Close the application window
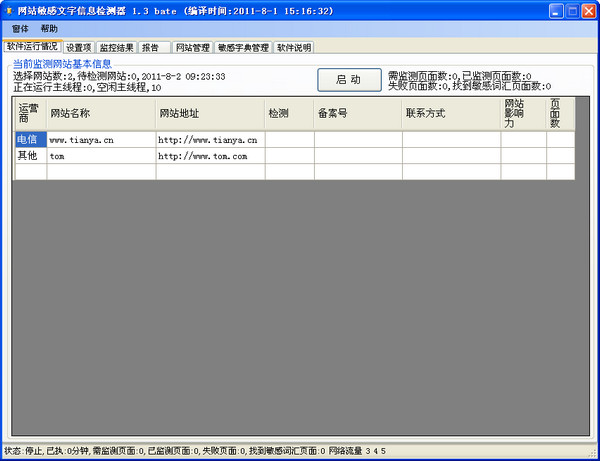Image resolution: width=600 pixels, height=461 pixels. [589, 11]
